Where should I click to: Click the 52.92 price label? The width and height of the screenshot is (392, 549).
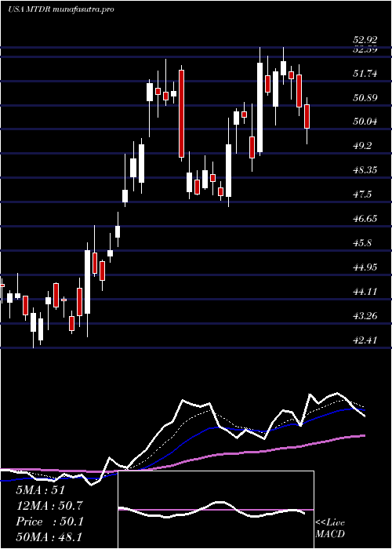coord(365,39)
